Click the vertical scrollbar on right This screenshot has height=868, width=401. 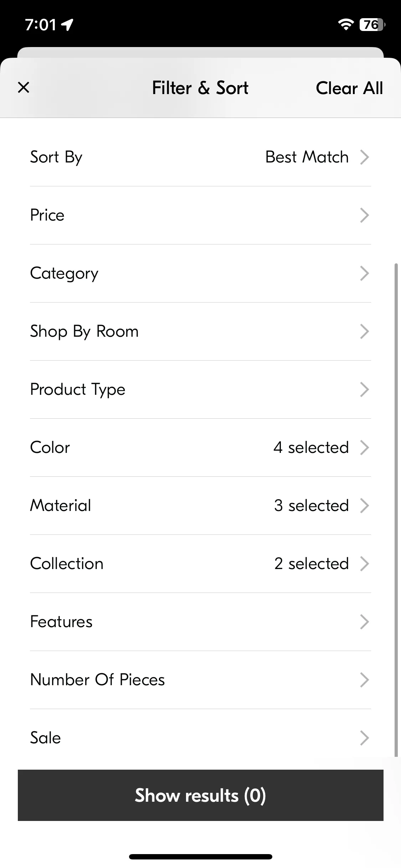396,510
